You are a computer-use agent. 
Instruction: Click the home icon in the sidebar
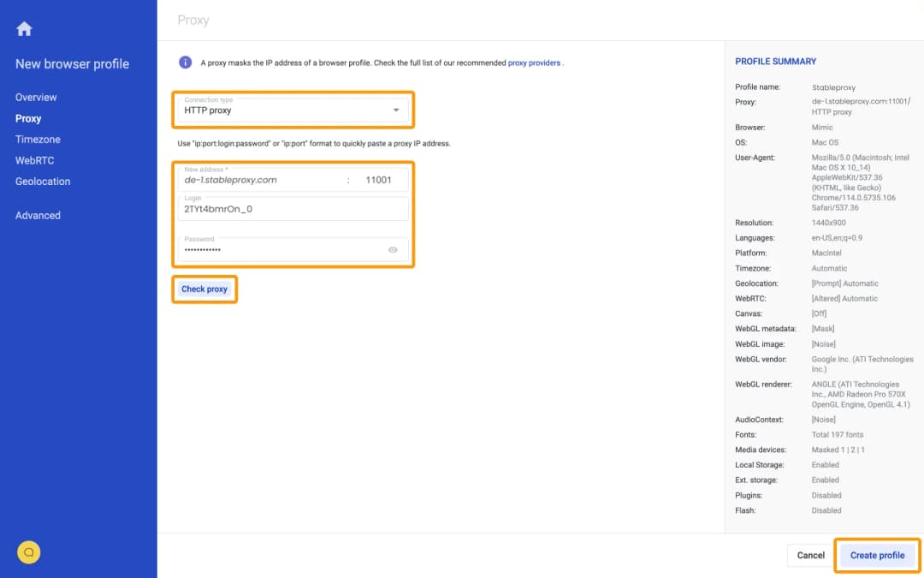pyautogui.click(x=24, y=29)
